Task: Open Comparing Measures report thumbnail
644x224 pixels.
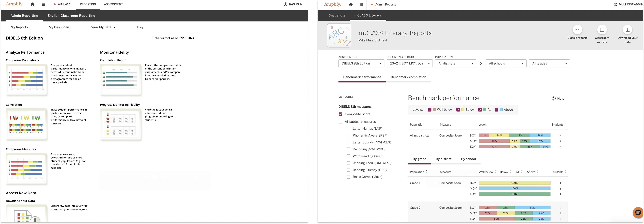Action: pos(27,169)
